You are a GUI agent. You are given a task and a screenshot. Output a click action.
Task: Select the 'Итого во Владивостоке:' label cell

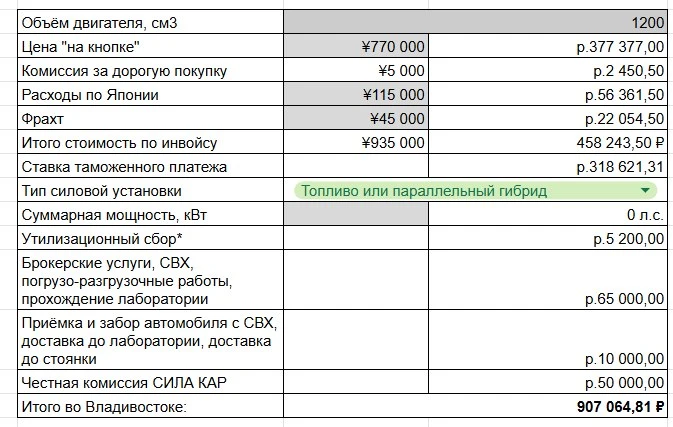point(151,406)
